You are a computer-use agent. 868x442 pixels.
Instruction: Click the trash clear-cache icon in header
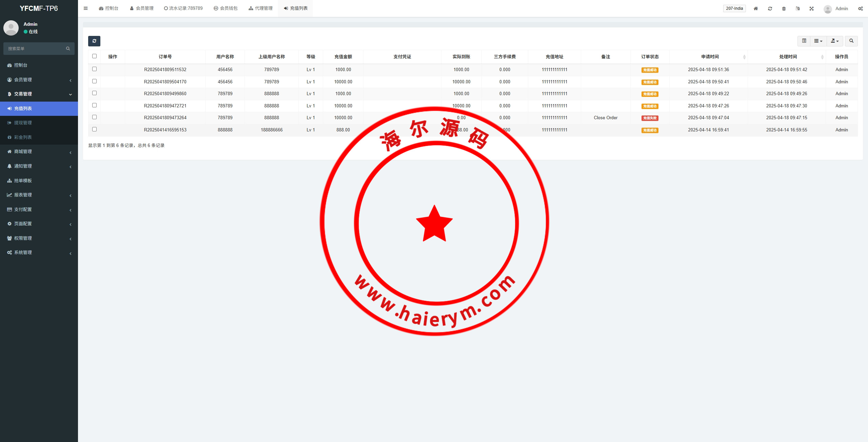tap(784, 8)
